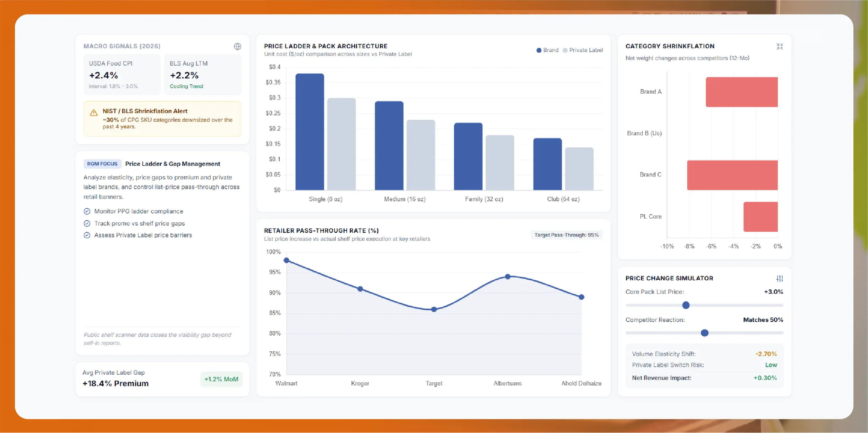Open the BLS Aug LTM card
The width and height of the screenshot is (868, 433).
pyautogui.click(x=203, y=75)
